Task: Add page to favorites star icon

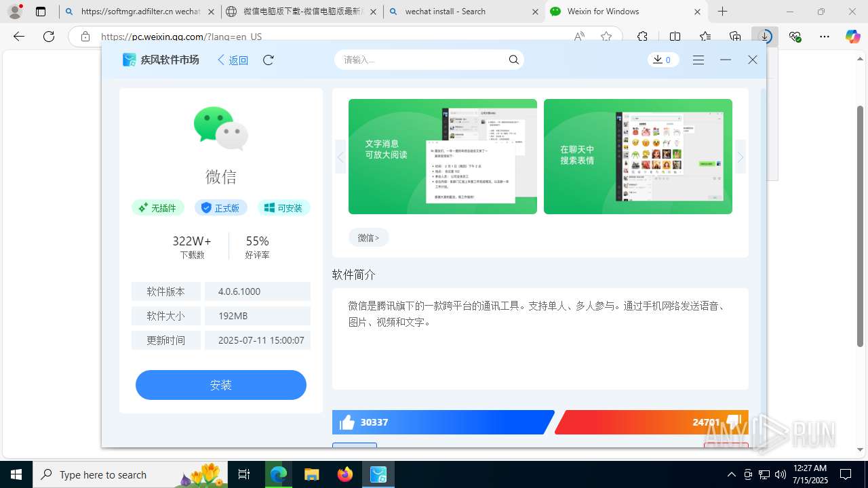Action: (606, 37)
